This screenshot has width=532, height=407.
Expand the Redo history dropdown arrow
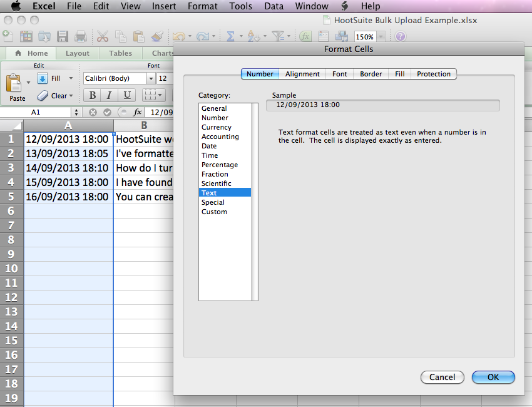tap(214, 36)
